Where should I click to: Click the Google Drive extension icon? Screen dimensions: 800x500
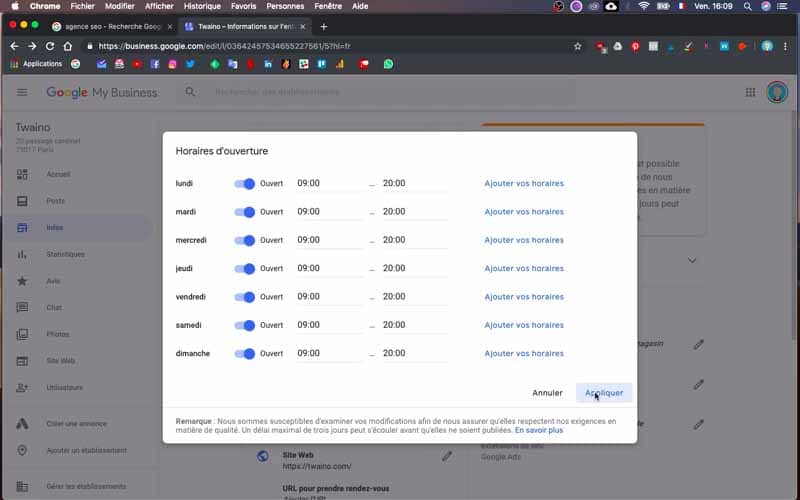point(617,46)
